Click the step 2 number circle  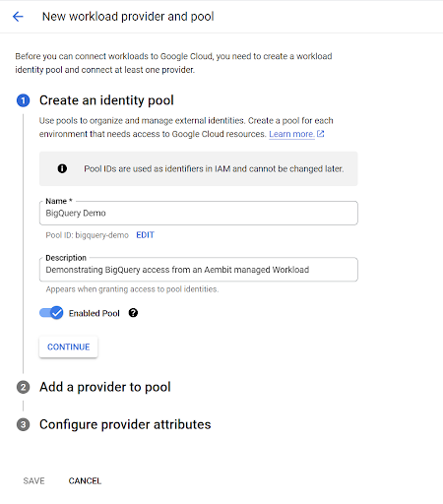click(23, 387)
